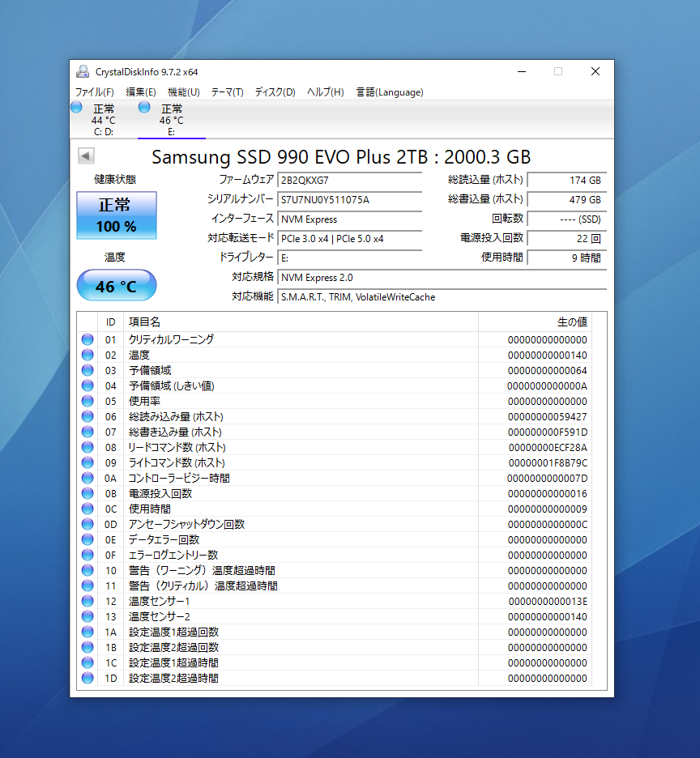Select the raw value 0000000059427
This screenshot has width=700, height=758.
547,417
